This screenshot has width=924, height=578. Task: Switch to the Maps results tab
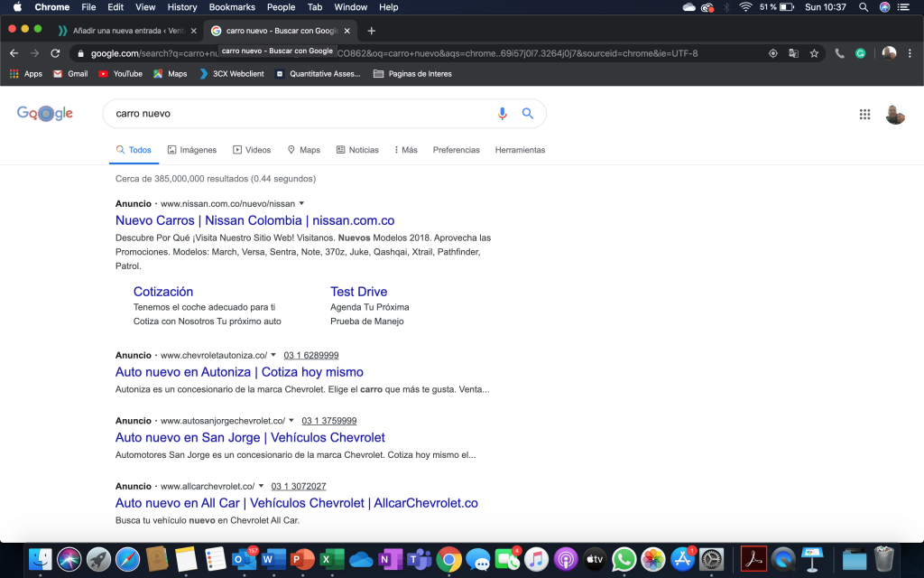[303, 150]
